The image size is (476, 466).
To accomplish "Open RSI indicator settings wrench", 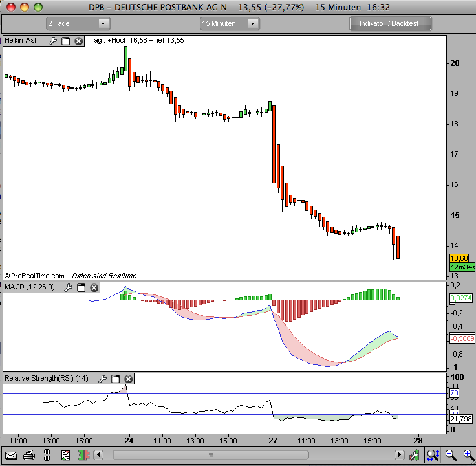I will (103, 379).
